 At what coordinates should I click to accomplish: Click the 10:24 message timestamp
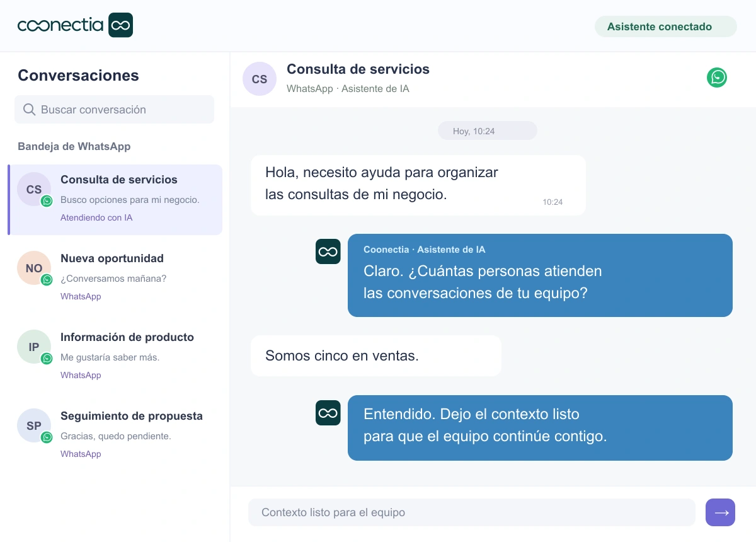click(x=553, y=202)
